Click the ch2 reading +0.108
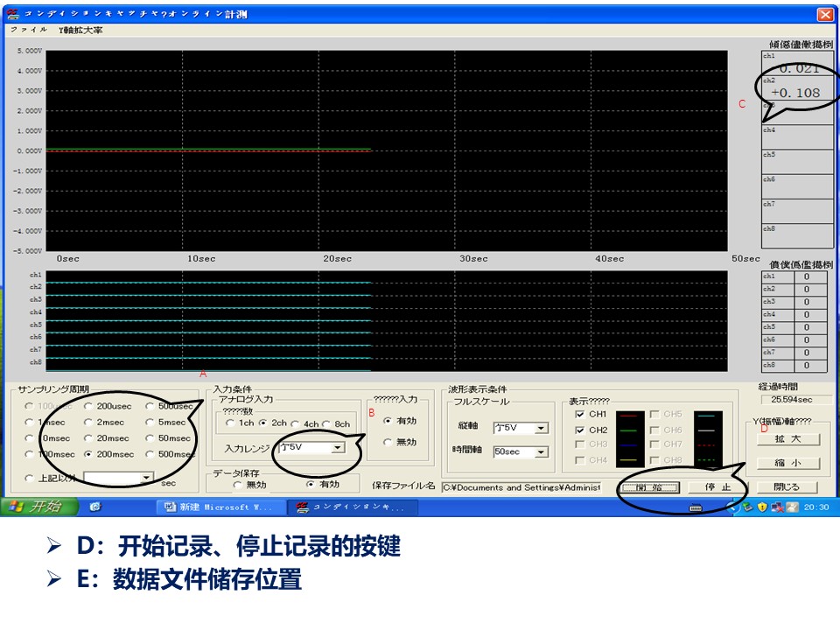 coord(796,93)
